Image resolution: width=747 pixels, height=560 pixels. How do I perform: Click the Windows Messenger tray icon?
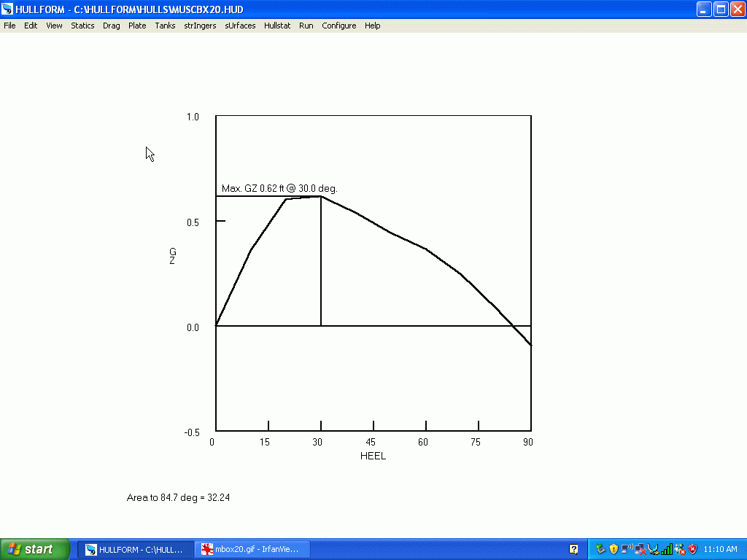(679, 549)
